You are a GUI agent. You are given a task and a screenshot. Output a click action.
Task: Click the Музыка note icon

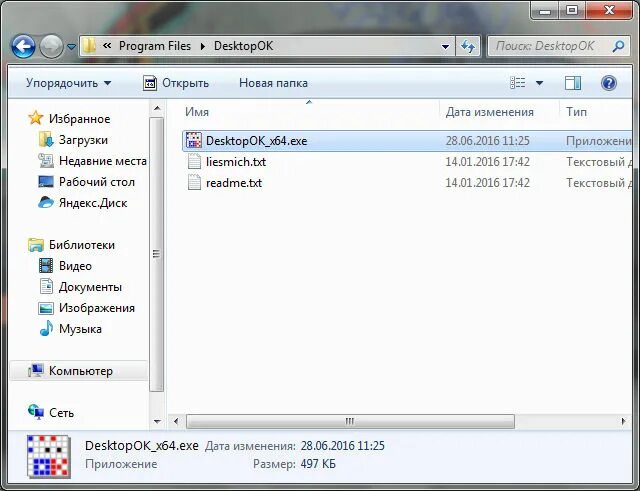click(x=46, y=328)
